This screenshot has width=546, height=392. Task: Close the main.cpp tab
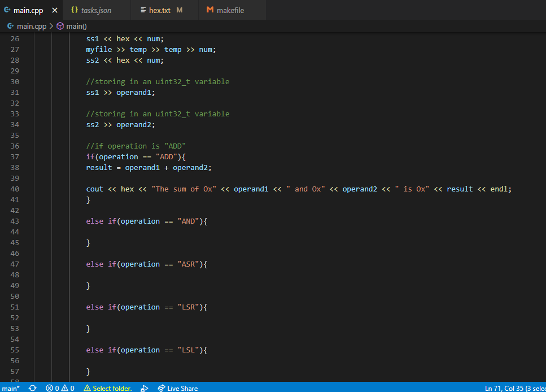pos(54,10)
